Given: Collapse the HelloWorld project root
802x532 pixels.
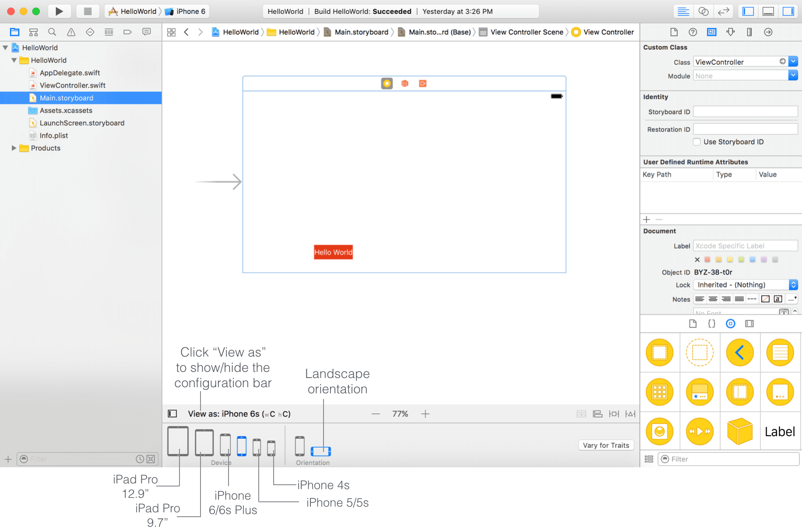Looking at the screenshot, I should [x=6, y=48].
